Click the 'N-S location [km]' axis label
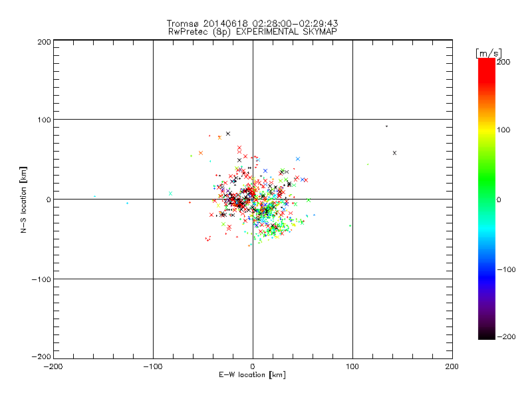The image size is (532, 399). tap(23, 199)
